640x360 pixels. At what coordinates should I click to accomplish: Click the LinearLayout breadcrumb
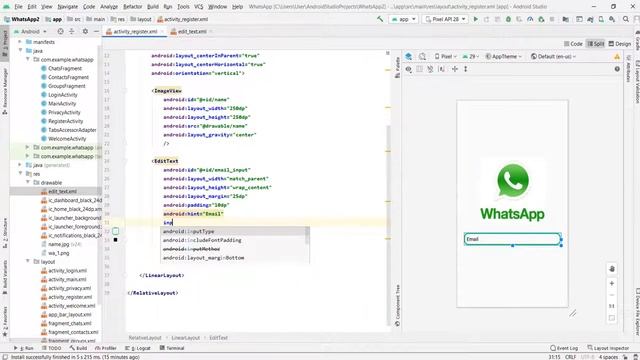click(185, 338)
